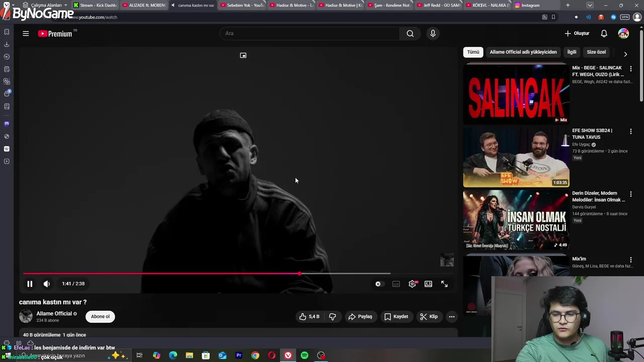The image size is (644, 362).
Task: Show next filter chips with right chevron
Action: pos(625,54)
